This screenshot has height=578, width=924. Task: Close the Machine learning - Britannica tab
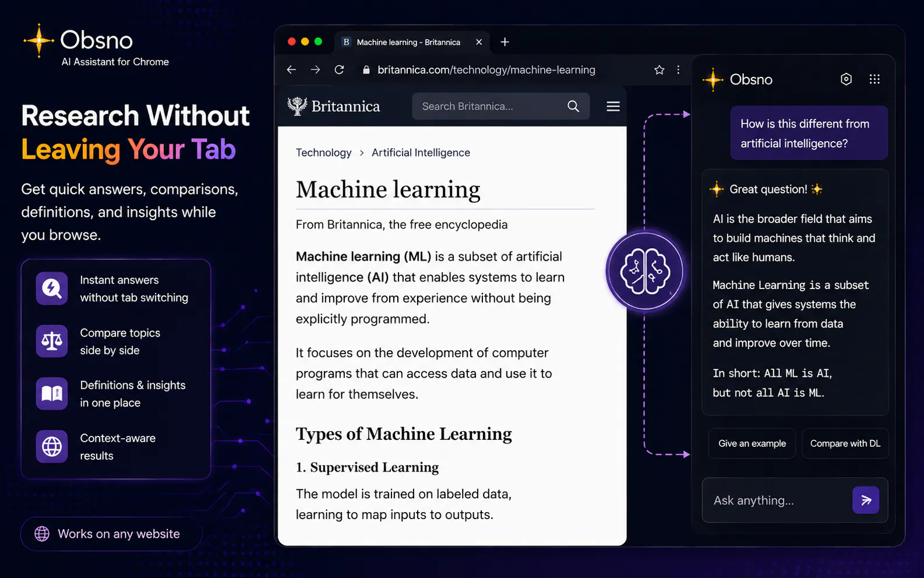479,42
